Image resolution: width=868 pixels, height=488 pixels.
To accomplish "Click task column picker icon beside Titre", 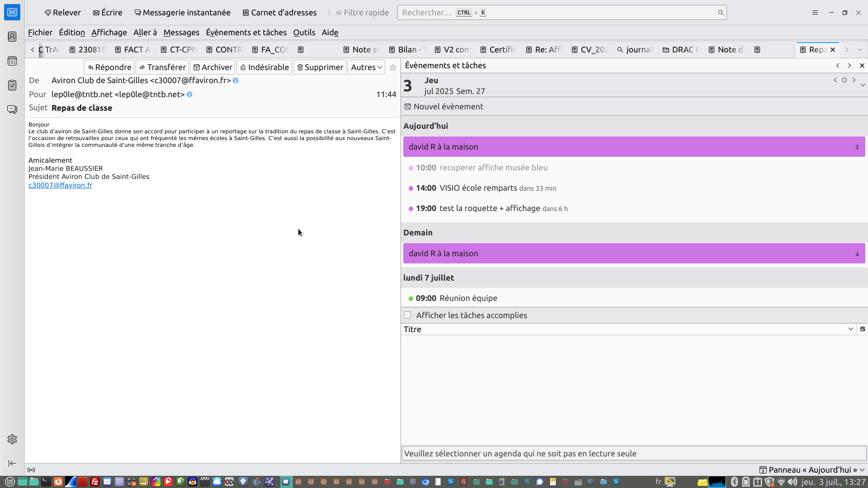I will point(863,329).
